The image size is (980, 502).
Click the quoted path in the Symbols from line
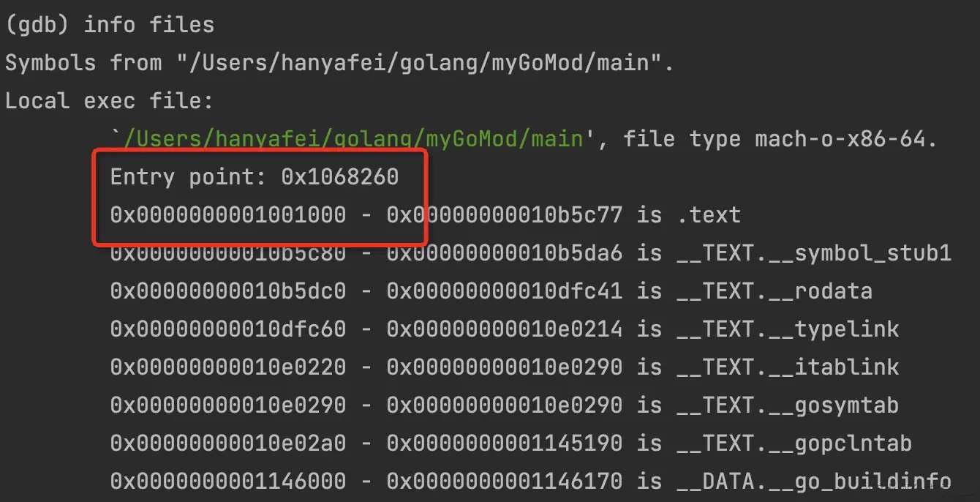point(424,63)
